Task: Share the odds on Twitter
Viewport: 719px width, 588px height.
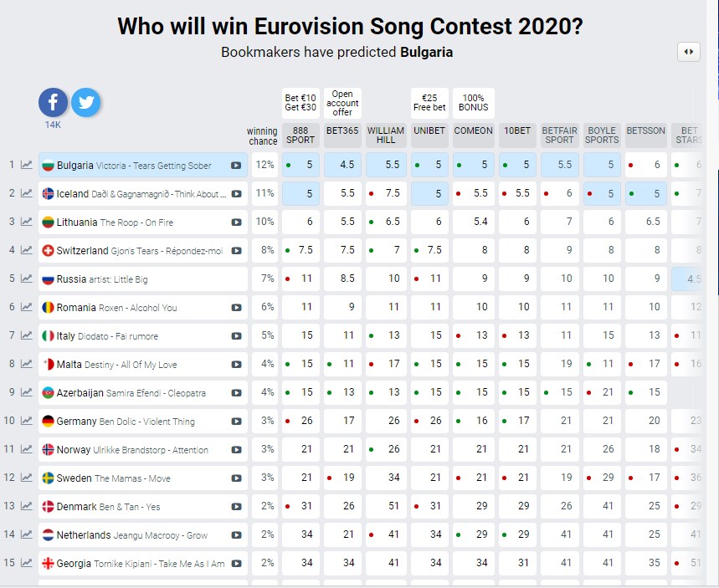Action: pos(85,102)
